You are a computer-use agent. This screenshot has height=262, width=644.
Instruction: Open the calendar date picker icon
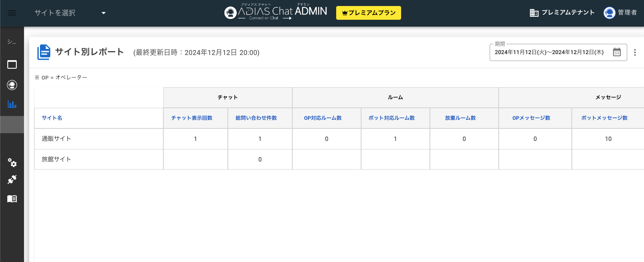[616, 52]
